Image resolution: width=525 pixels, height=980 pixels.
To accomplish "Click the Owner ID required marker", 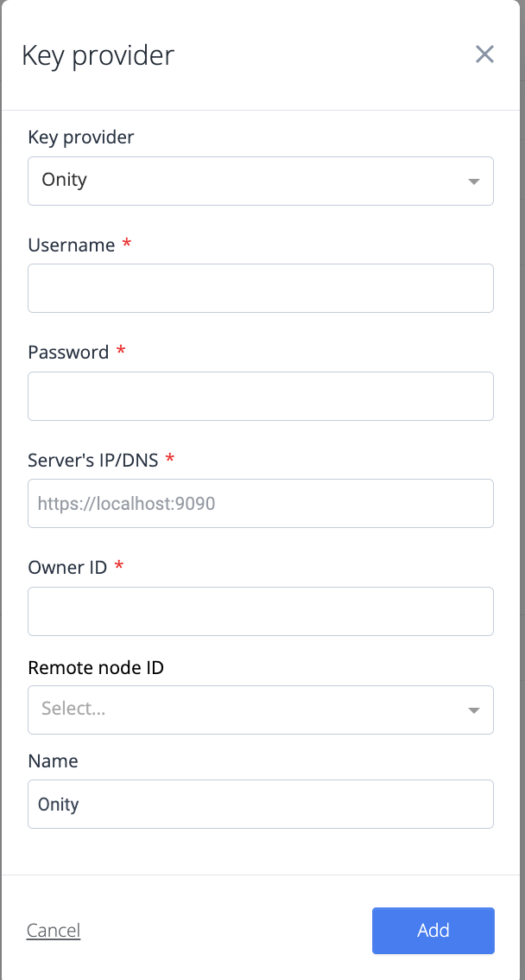I will 118,567.
